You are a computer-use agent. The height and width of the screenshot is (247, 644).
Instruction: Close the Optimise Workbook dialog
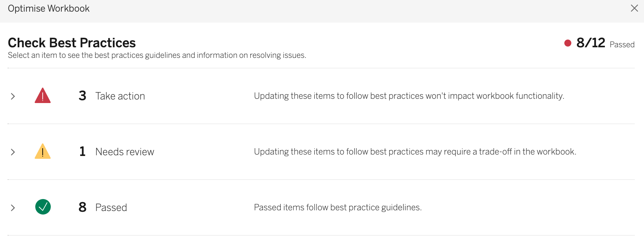pyautogui.click(x=634, y=8)
